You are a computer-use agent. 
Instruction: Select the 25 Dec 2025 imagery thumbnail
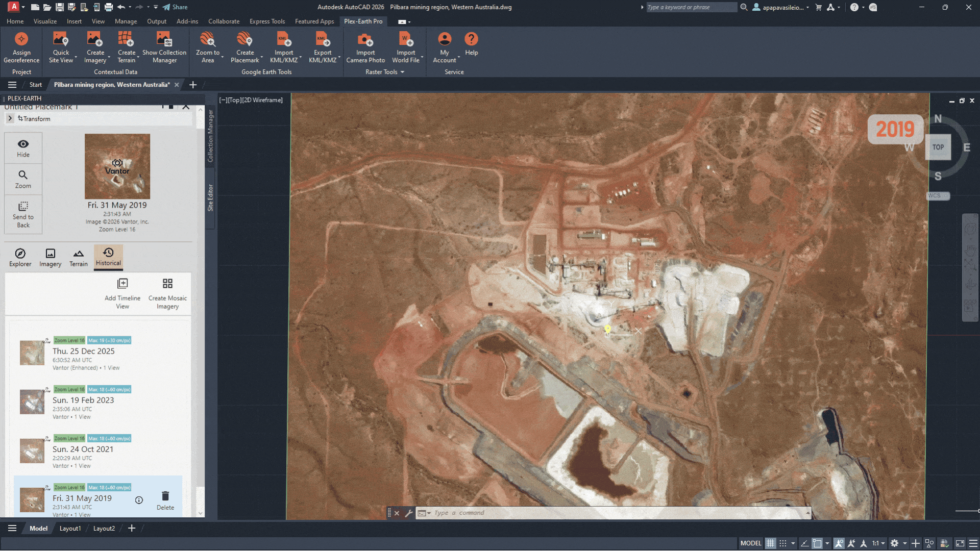click(x=32, y=353)
